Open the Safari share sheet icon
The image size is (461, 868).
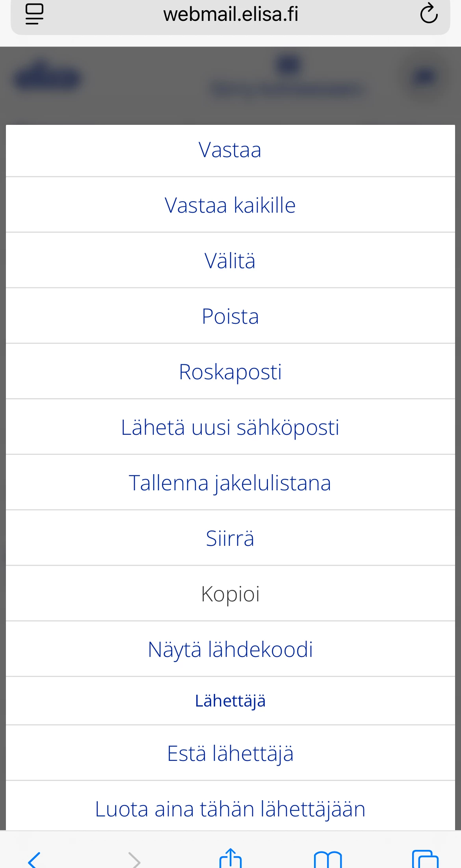point(230,859)
